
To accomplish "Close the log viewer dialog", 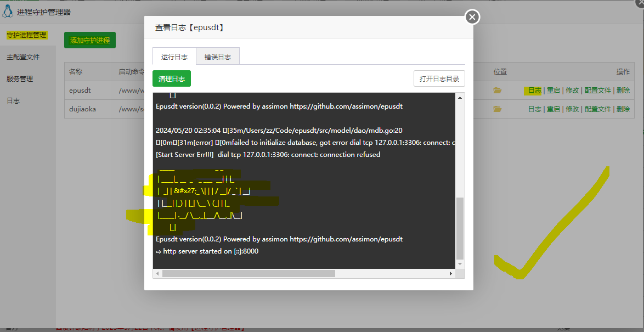I will [x=472, y=17].
